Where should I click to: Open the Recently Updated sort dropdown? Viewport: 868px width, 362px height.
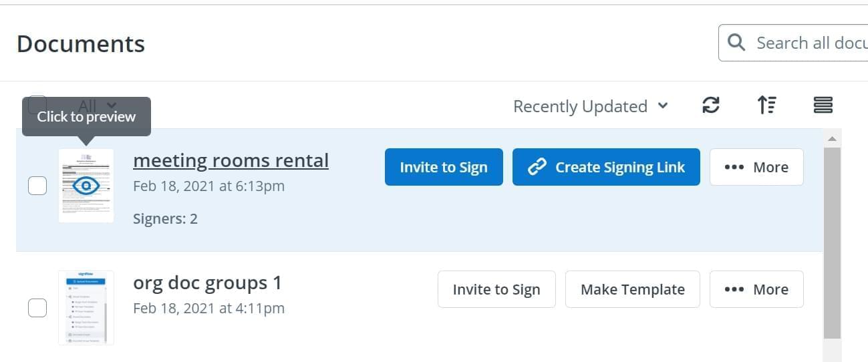590,106
